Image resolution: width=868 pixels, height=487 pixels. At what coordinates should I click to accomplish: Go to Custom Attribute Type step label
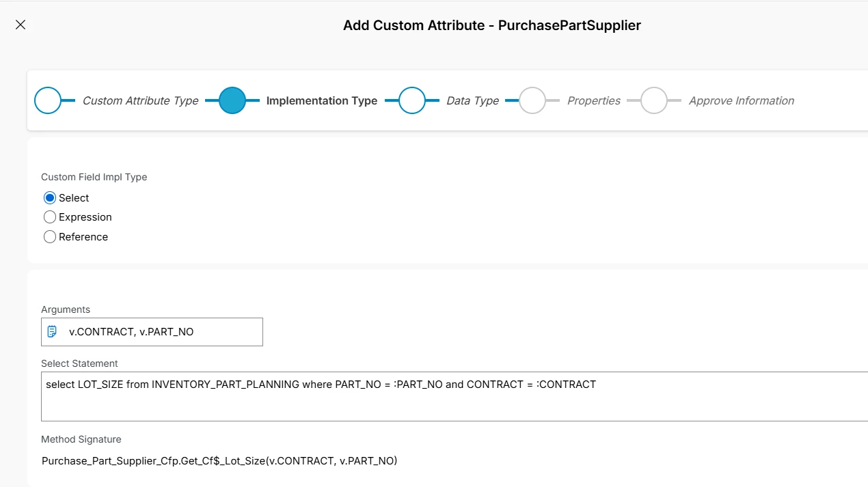[140, 100]
